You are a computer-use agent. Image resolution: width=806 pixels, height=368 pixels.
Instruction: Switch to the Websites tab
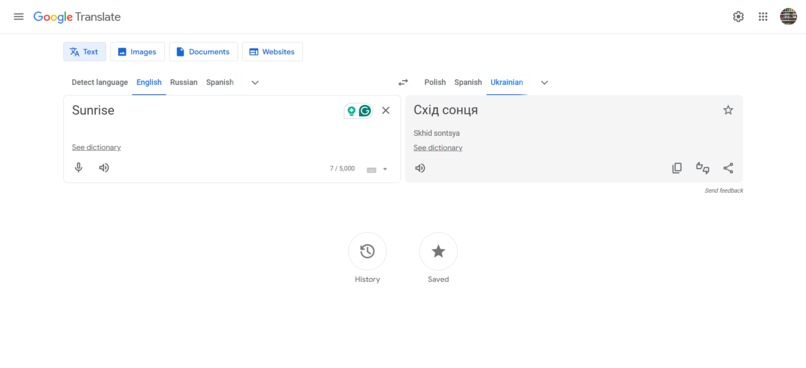pyautogui.click(x=272, y=51)
